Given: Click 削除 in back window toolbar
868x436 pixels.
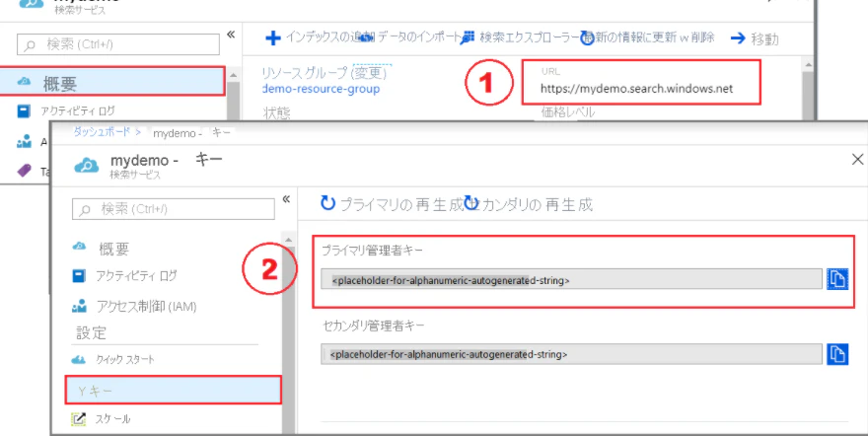Looking at the screenshot, I should pyautogui.click(x=702, y=37).
